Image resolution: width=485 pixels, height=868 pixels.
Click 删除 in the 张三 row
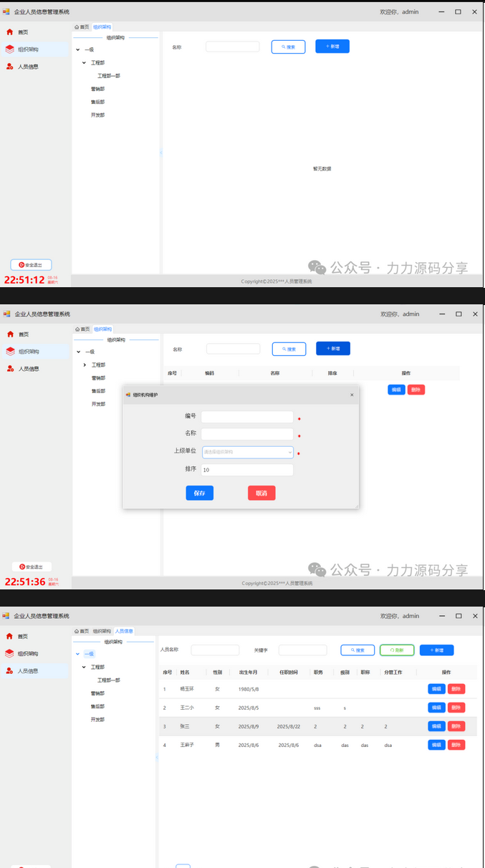[456, 726]
